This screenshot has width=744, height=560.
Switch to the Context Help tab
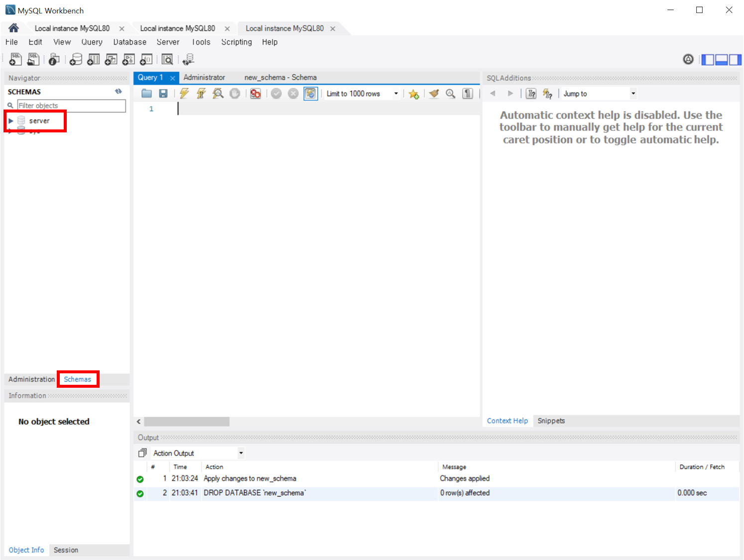(x=507, y=421)
